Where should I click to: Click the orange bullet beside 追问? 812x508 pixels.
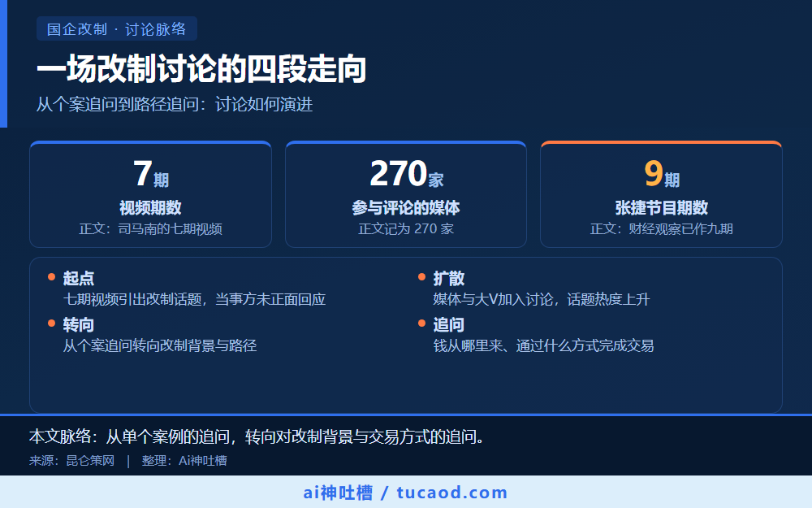coord(421,323)
